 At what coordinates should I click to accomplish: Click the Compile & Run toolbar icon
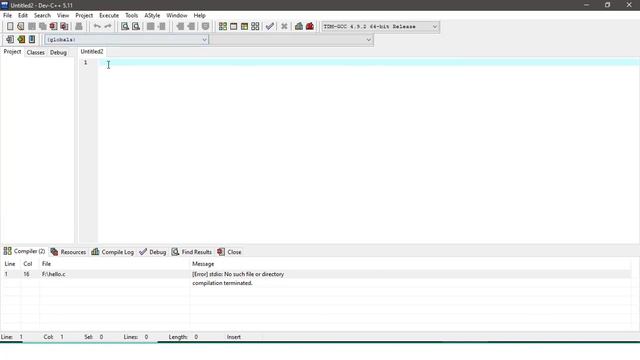click(x=244, y=27)
